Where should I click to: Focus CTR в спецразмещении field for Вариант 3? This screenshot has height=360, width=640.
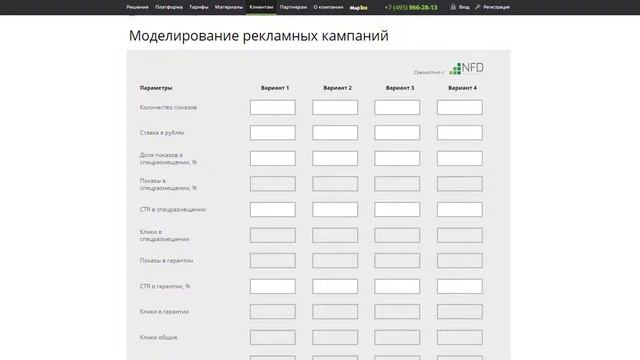coord(397,209)
